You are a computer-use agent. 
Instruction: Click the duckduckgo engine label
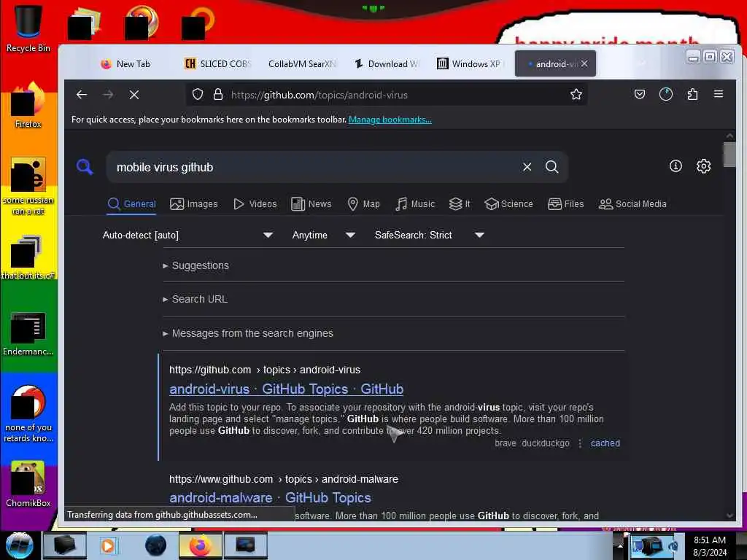(x=546, y=443)
